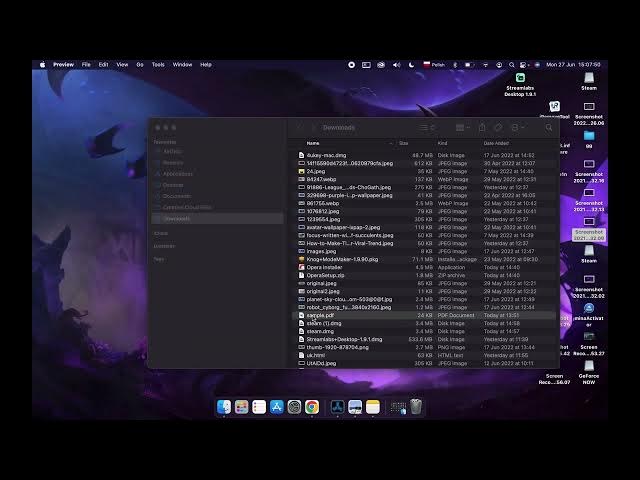The height and width of the screenshot is (480, 640).
Task: Select Downloads in the sidebar
Action: click(218, 219)
